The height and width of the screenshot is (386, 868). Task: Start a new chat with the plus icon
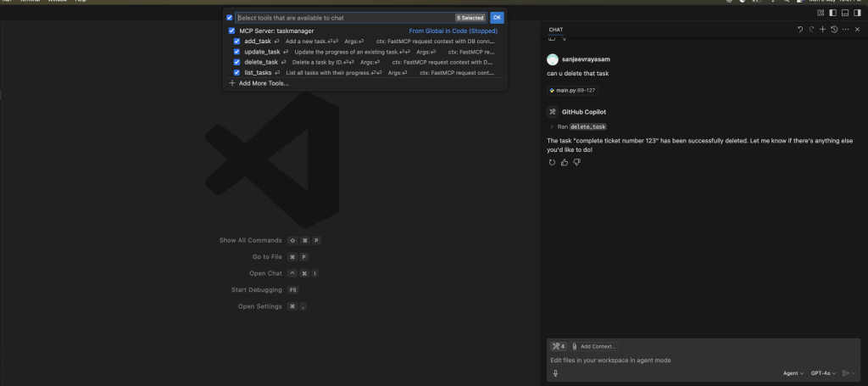[x=822, y=30]
